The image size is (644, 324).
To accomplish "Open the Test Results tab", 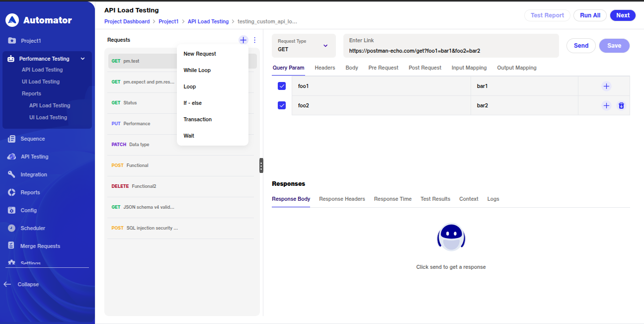I will pyautogui.click(x=435, y=199).
